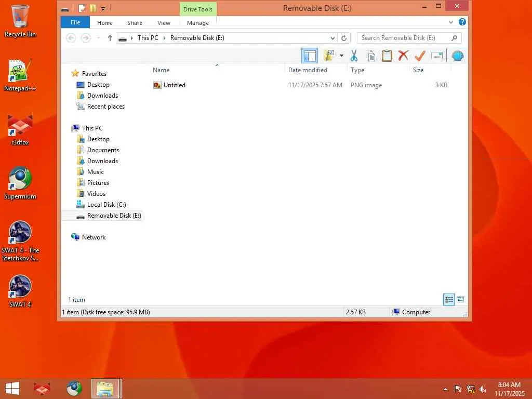Click the File Explorer taskbar button
The width and height of the screenshot is (532, 399).
[106, 389]
